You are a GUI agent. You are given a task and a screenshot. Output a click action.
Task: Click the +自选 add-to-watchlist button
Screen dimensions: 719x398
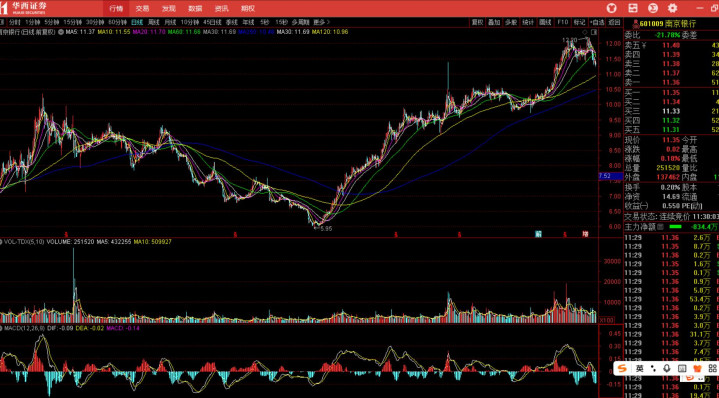click(x=597, y=22)
